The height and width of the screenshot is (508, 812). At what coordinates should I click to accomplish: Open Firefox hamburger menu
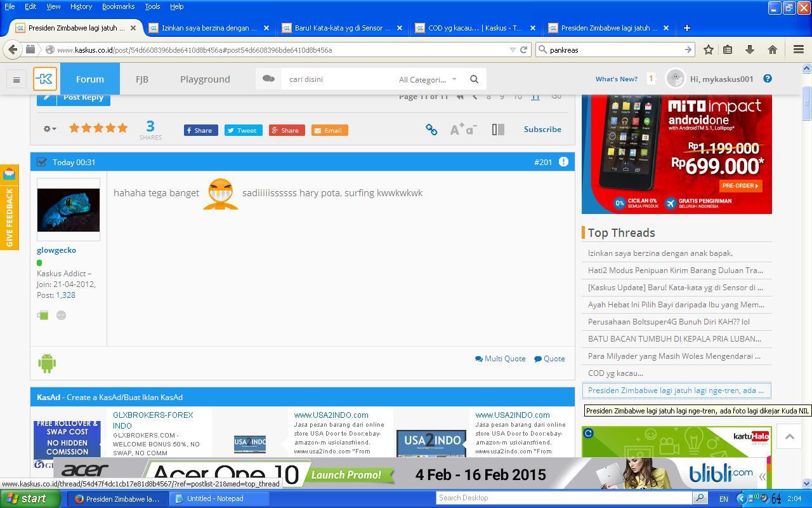[799, 50]
